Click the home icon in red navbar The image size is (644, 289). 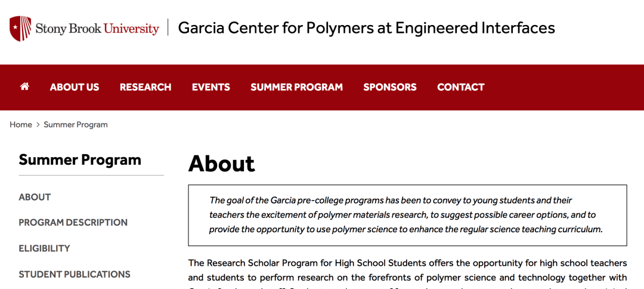coord(24,87)
